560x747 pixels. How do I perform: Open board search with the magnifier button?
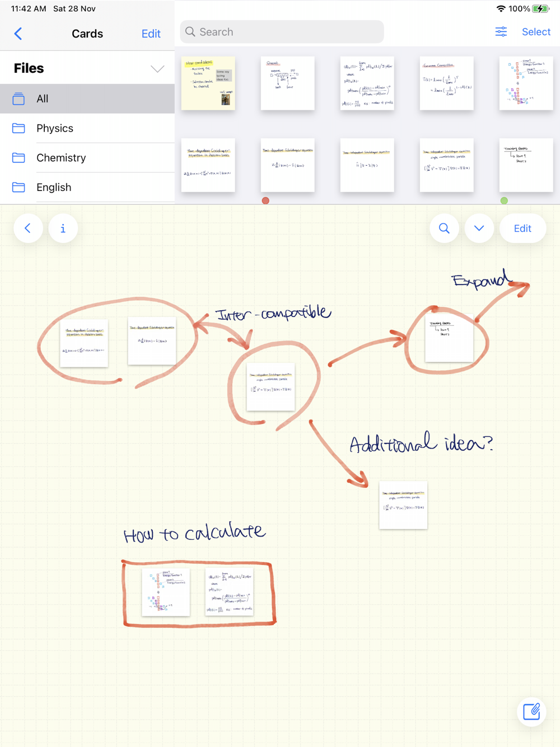[x=444, y=228]
